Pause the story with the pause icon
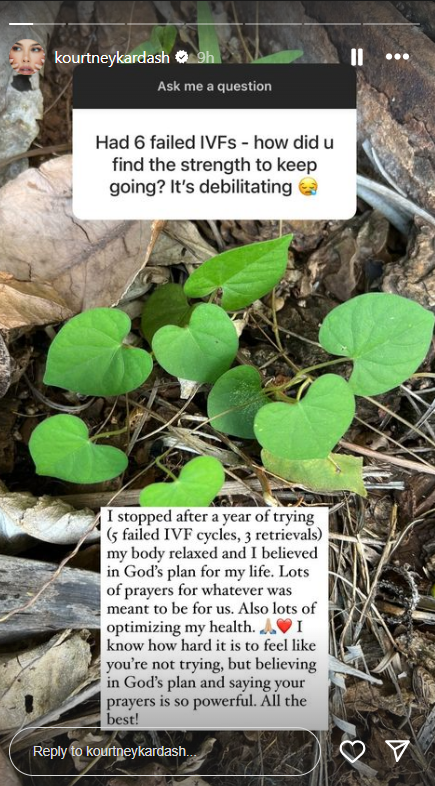This screenshot has width=435, height=786. pyautogui.click(x=357, y=57)
